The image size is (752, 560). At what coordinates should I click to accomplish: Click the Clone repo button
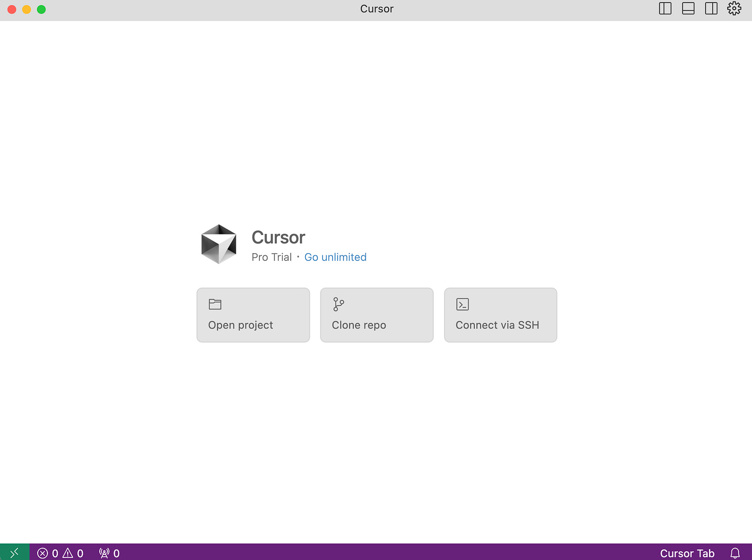(x=377, y=315)
